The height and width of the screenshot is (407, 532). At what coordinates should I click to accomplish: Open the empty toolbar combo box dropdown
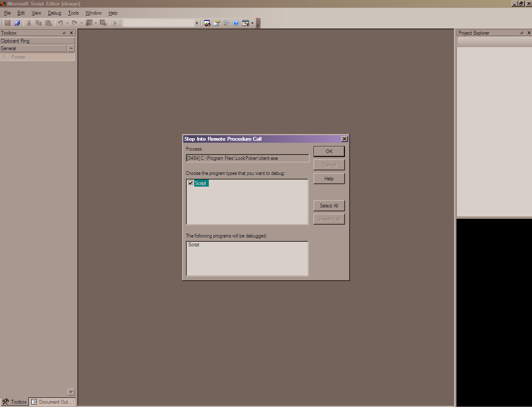(x=197, y=23)
